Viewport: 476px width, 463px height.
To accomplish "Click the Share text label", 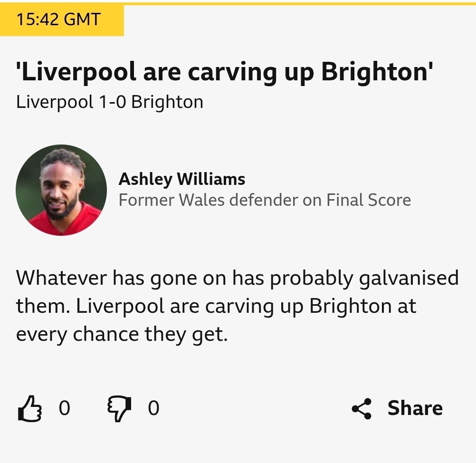I will 415,408.
